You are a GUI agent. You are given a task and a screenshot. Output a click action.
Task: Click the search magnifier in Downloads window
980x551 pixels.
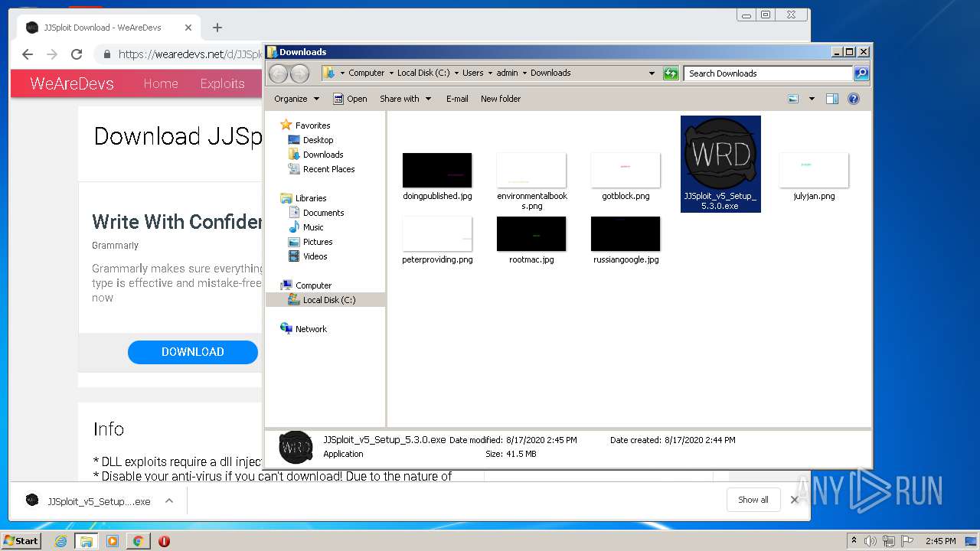861,73
